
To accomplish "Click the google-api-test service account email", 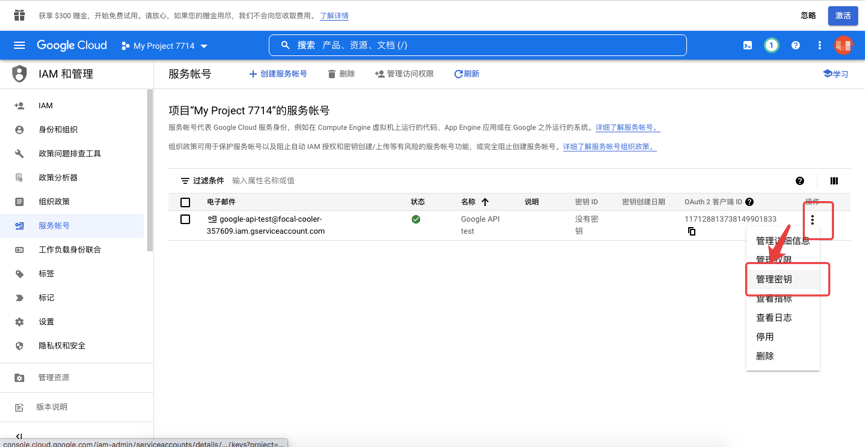I will click(267, 225).
